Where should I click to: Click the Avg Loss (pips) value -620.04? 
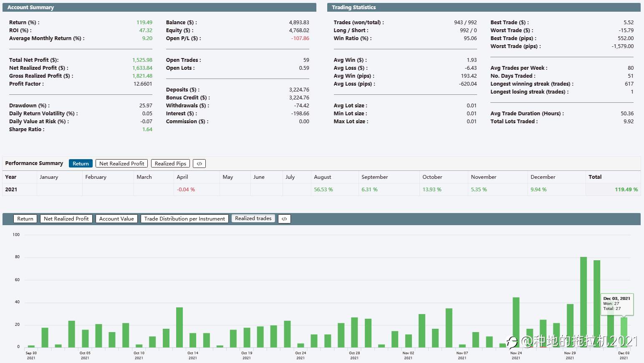click(468, 84)
